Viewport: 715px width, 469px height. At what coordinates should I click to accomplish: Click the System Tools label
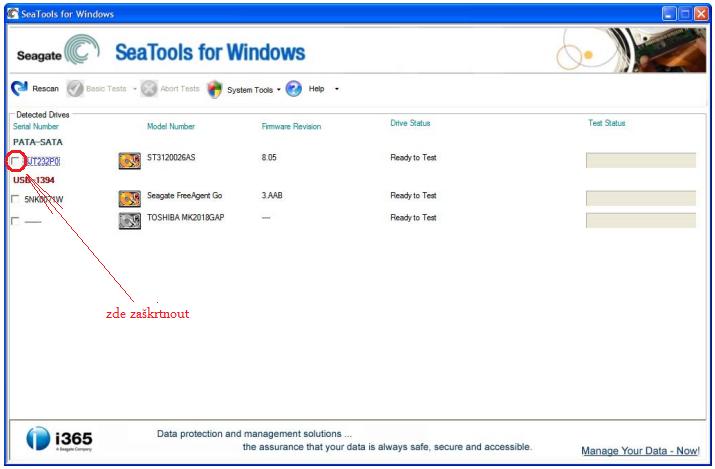click(x=250, y=90)
